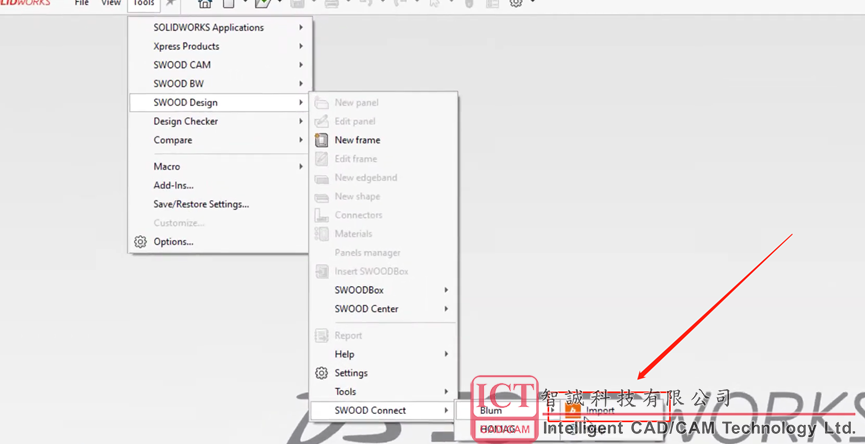This screenshot has width=865, height=444.
Task: Click the New document icon in the toolbar
Action: [228, 3]
